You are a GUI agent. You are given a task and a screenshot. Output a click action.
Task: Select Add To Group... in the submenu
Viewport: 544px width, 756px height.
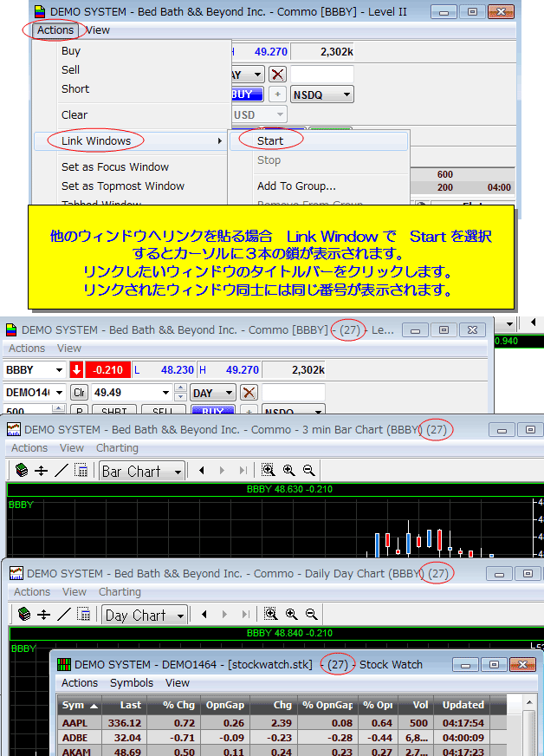click(296, 186)
